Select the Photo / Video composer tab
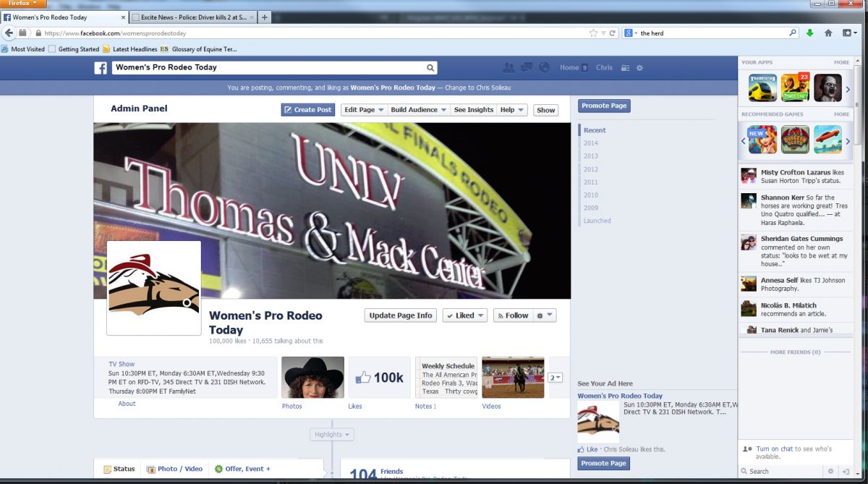 point(174,469)
